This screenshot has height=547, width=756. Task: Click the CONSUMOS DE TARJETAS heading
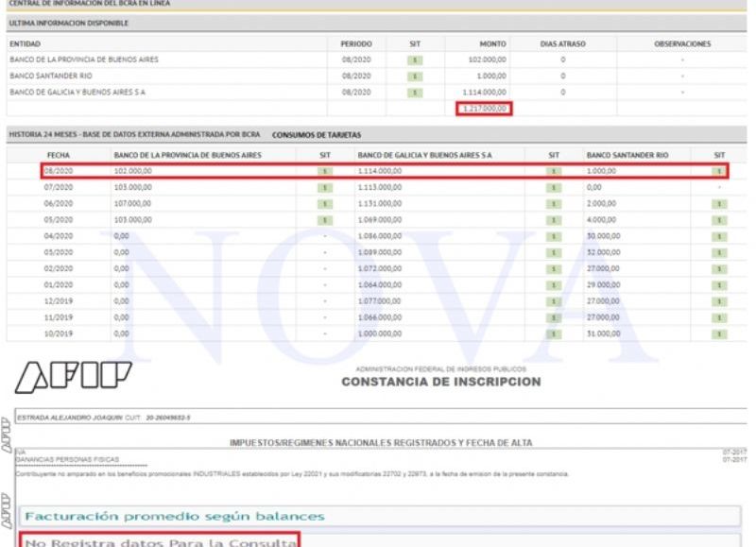(x=317, y=135)
